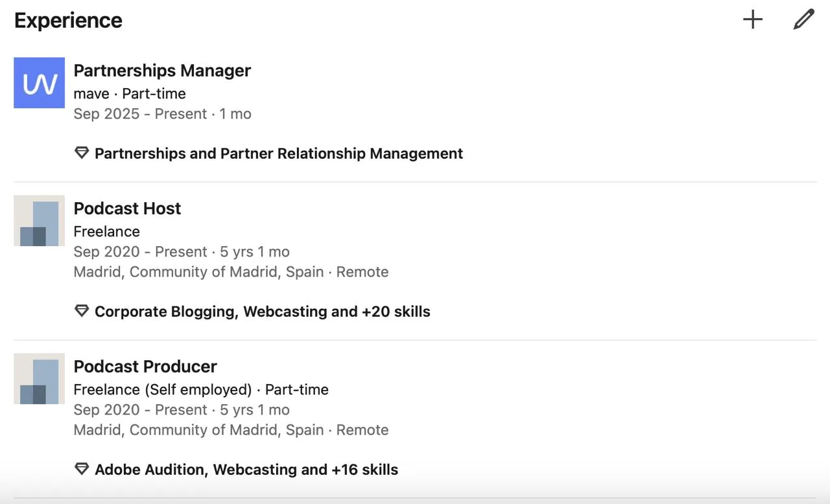Click the diamond skills icon under Partnerships Manager
This screenshot has height=504, width=830.
pos(82,154)
